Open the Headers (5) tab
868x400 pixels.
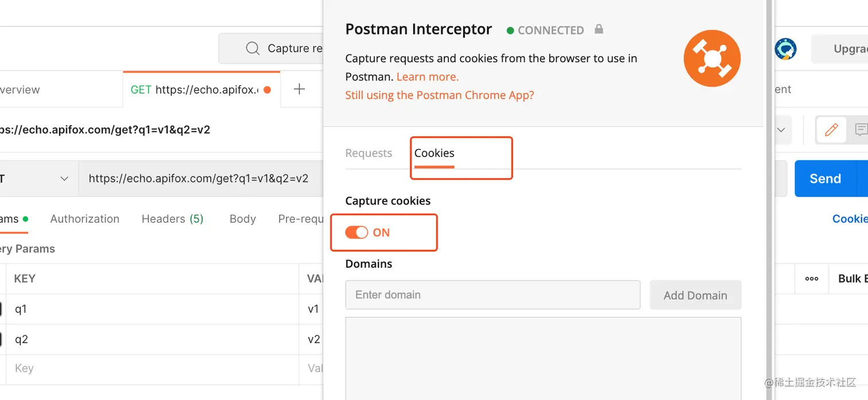172,218
